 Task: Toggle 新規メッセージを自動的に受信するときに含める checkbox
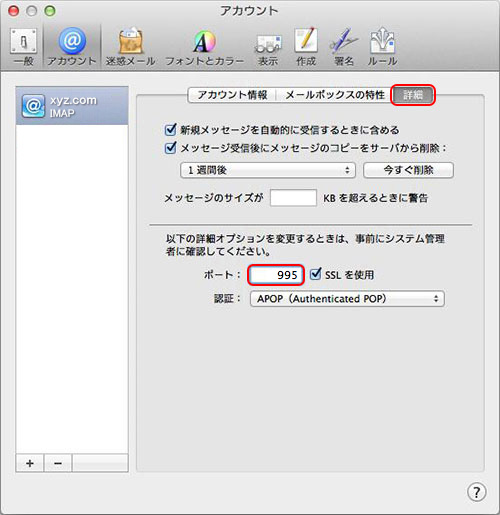pyautogui.click(x=170, y=129)
